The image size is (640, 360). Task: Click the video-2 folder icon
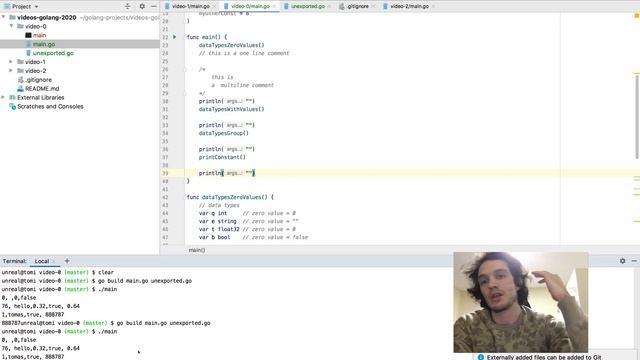click(x=20, y=71)
